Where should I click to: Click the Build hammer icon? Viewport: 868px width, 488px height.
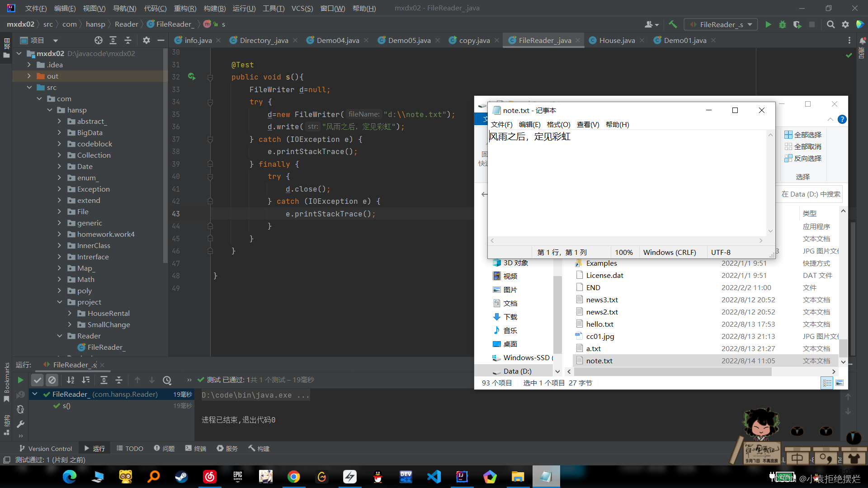click(x=673, y=24)
